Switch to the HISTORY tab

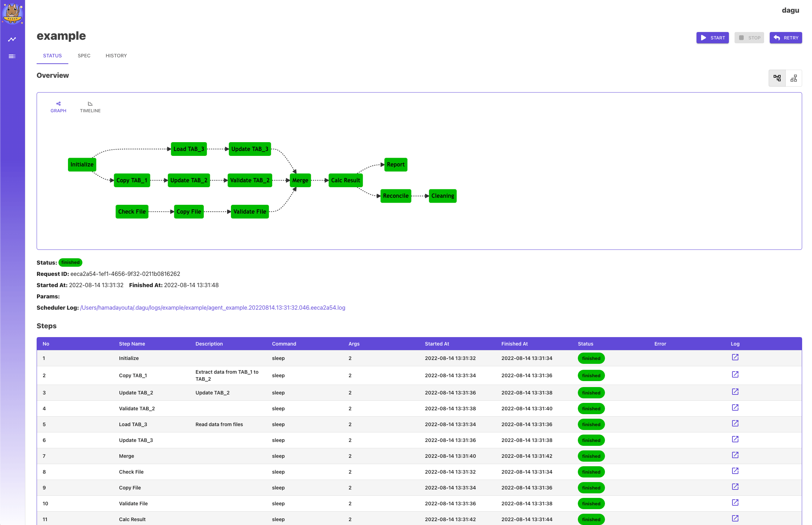click(116, 56)
